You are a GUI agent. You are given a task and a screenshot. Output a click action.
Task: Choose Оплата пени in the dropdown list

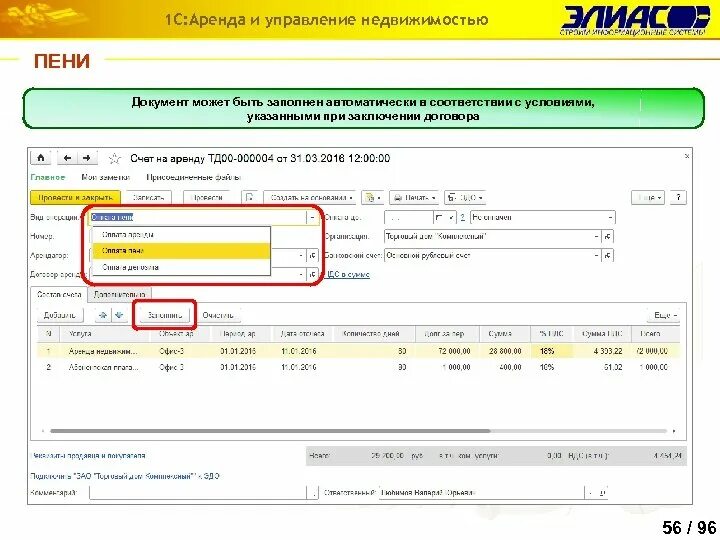point(181,251)
